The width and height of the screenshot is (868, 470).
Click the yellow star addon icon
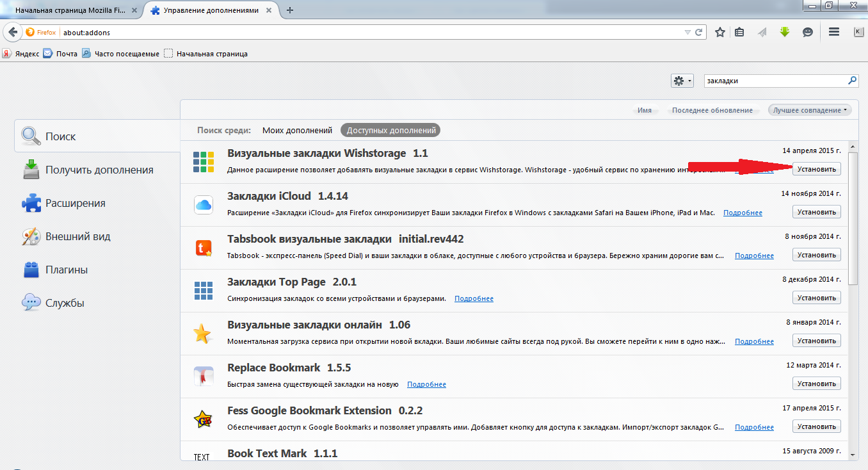(202, 334)
